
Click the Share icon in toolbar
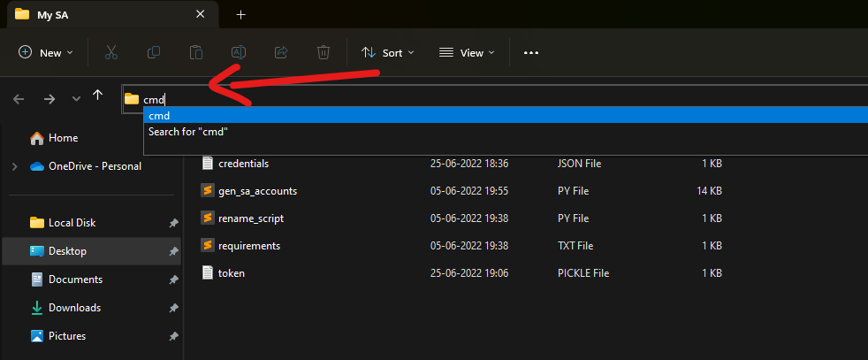tap(281, 52)
